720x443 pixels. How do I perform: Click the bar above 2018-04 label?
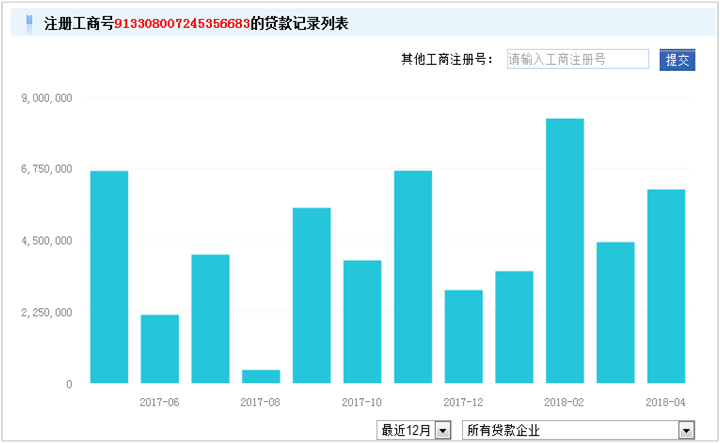(x=666, y=286)
